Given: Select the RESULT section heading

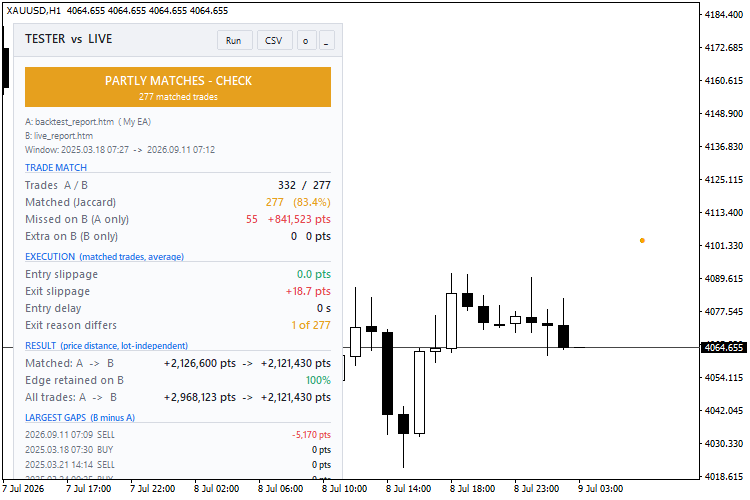Looking at the screenshot, I should (x=106, y=345).
